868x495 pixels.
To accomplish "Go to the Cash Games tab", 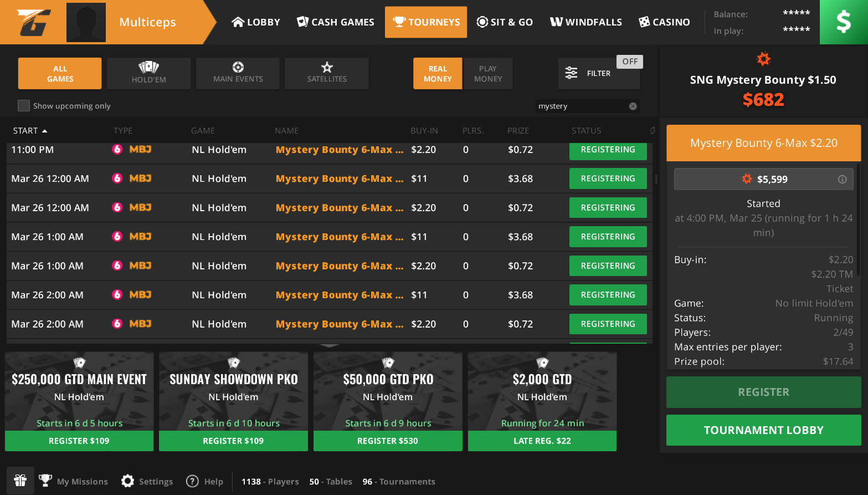I will click(x=336, y=22).
